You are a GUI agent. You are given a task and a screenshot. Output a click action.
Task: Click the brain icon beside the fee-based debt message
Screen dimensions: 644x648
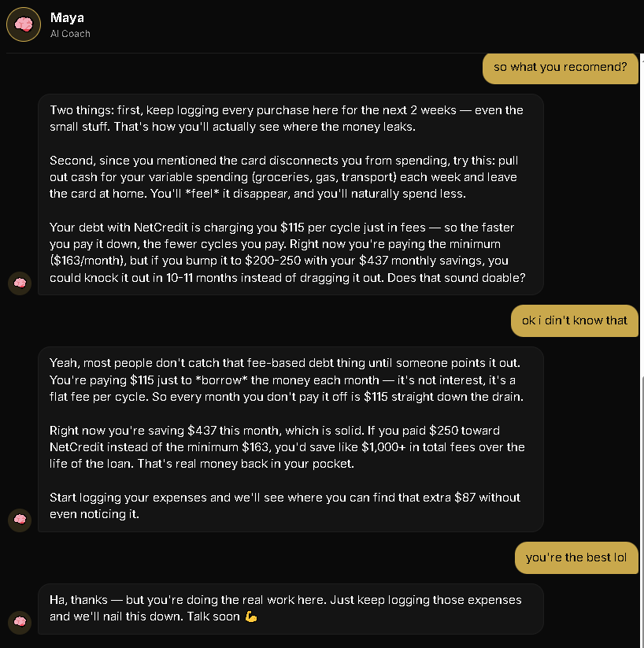pyautogui.click(x=20, y=520)
